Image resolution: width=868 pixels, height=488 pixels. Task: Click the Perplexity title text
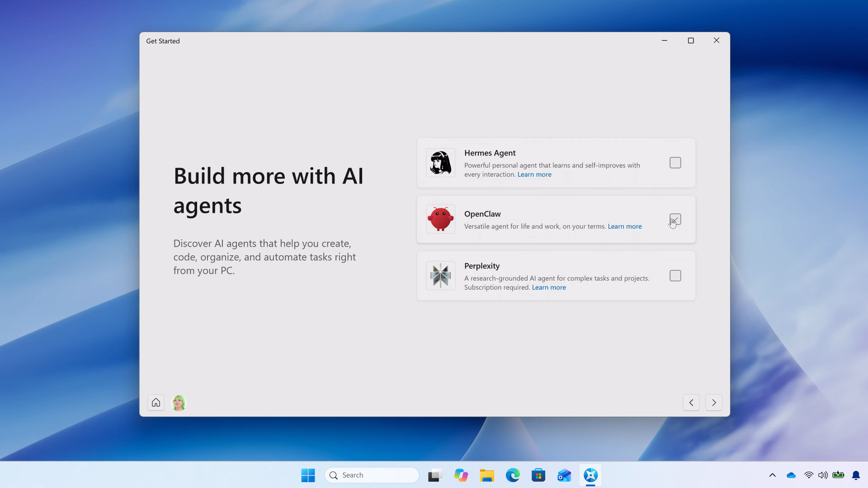coord(482,266)
